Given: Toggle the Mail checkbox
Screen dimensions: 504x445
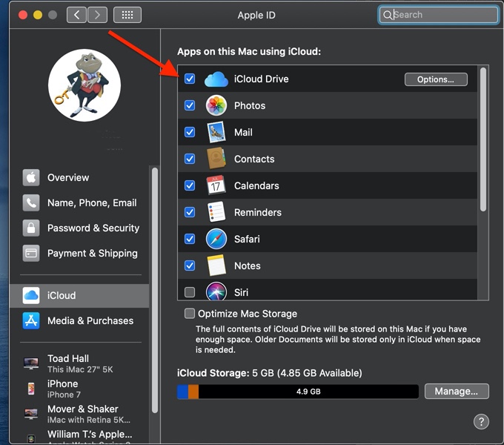Looking at the screenshot, I should point(190,132).
